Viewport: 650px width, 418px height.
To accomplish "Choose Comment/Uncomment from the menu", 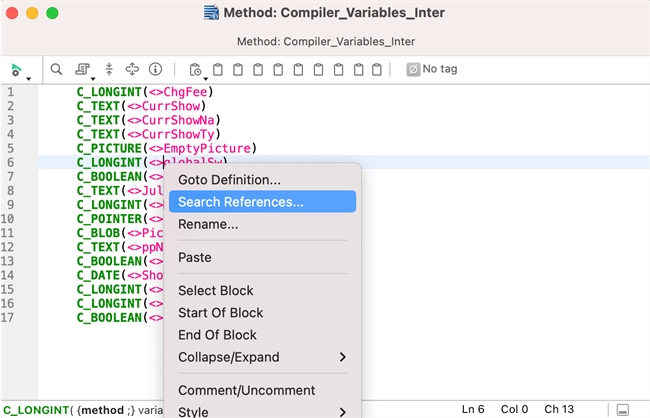I will tap(246, 390).
